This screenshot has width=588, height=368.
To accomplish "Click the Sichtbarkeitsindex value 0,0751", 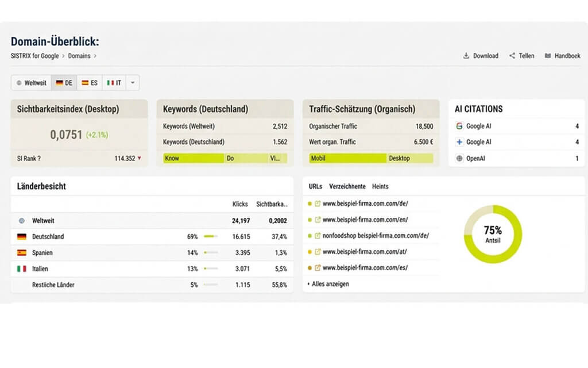I will (66, 135).
